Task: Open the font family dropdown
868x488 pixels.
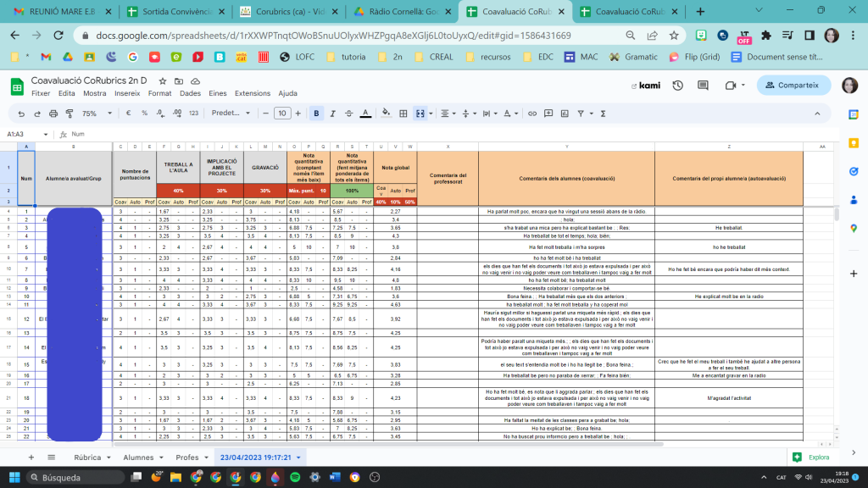Action: pyautogui.click(x=229, y=113)
